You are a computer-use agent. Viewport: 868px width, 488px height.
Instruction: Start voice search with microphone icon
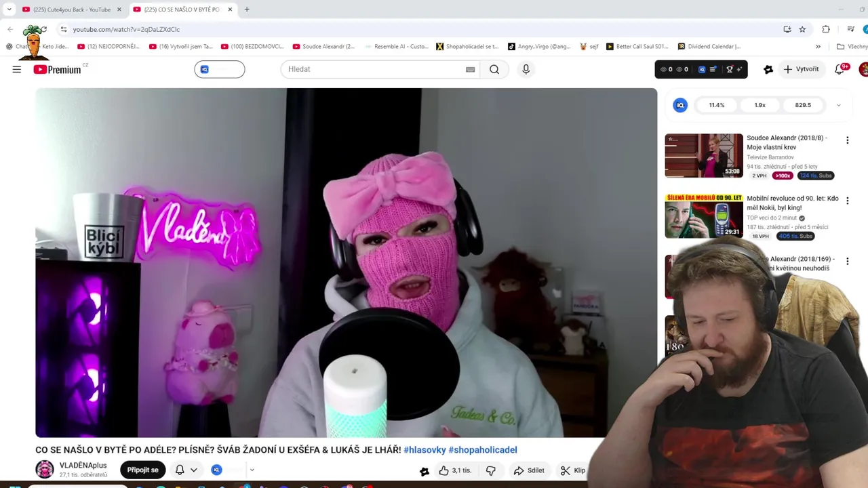tap(526, 69)
